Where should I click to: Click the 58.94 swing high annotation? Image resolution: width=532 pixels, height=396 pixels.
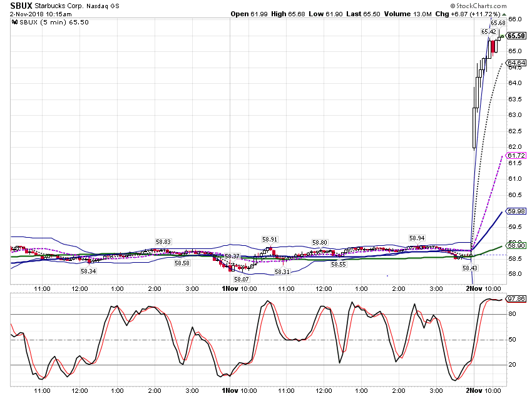click(417, 238)
